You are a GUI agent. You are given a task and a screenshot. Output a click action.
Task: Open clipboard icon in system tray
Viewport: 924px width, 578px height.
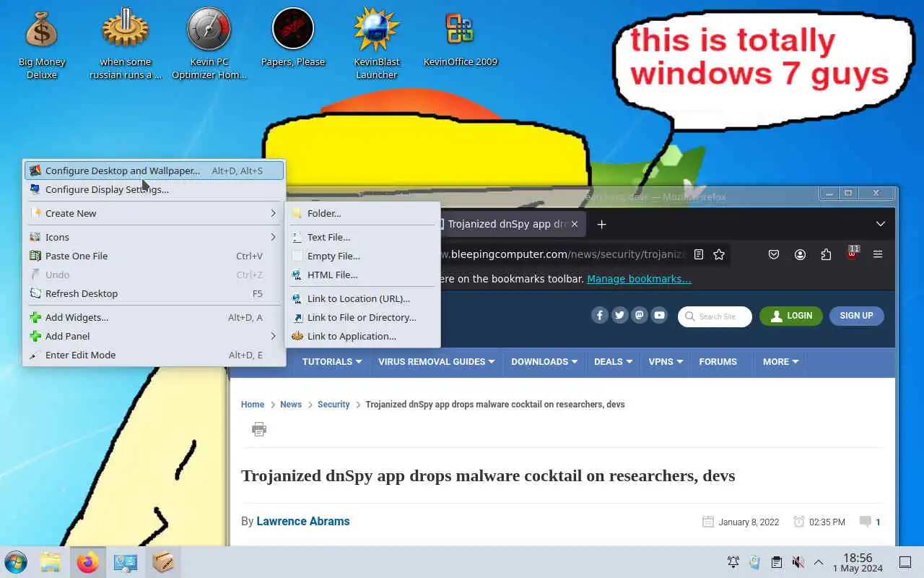pos(777,562)
